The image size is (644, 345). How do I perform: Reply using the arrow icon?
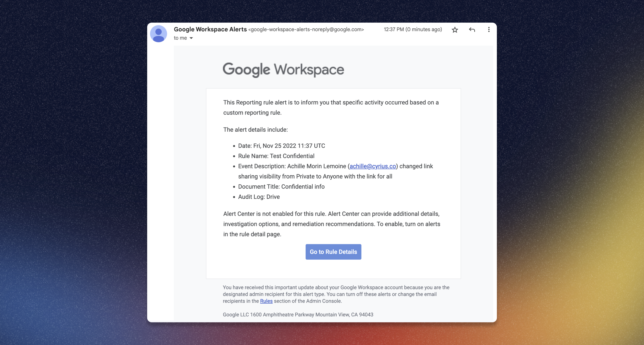click(472, 30)
